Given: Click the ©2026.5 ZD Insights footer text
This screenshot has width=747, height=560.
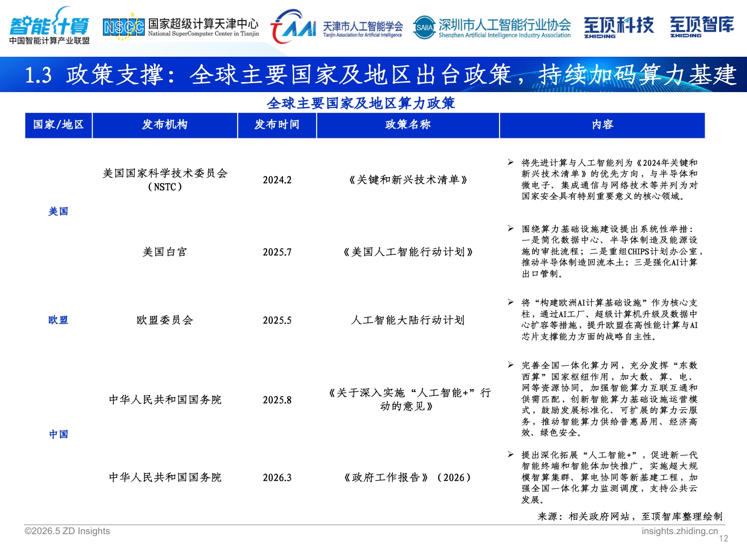Looking at the screenshot, I should click(67, 531).
